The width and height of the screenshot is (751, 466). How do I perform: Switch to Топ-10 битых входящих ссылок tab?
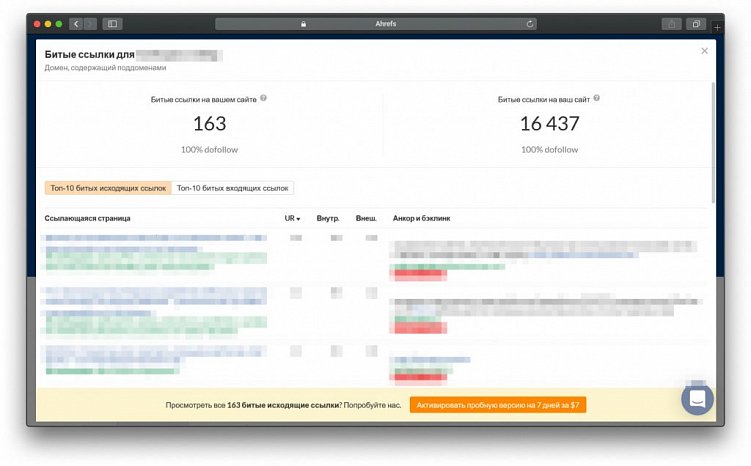(x=232, y=188)
